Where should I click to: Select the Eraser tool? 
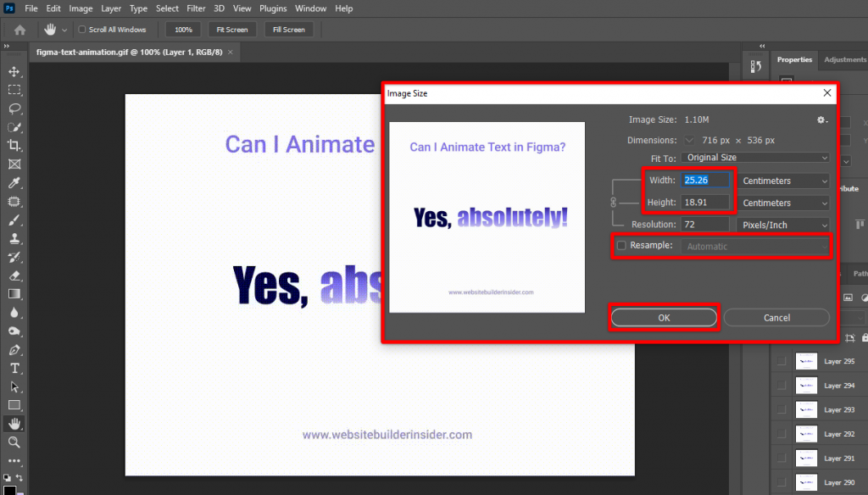14,275
